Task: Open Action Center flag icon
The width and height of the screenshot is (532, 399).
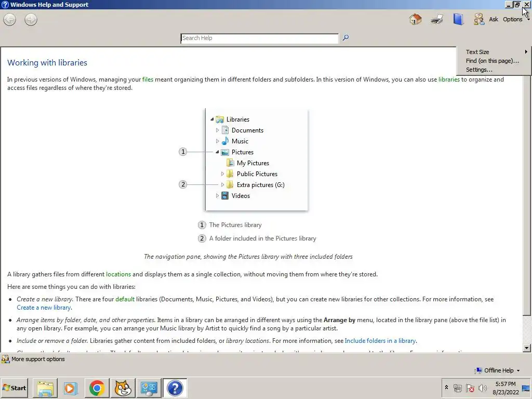Action: point(470,388)
